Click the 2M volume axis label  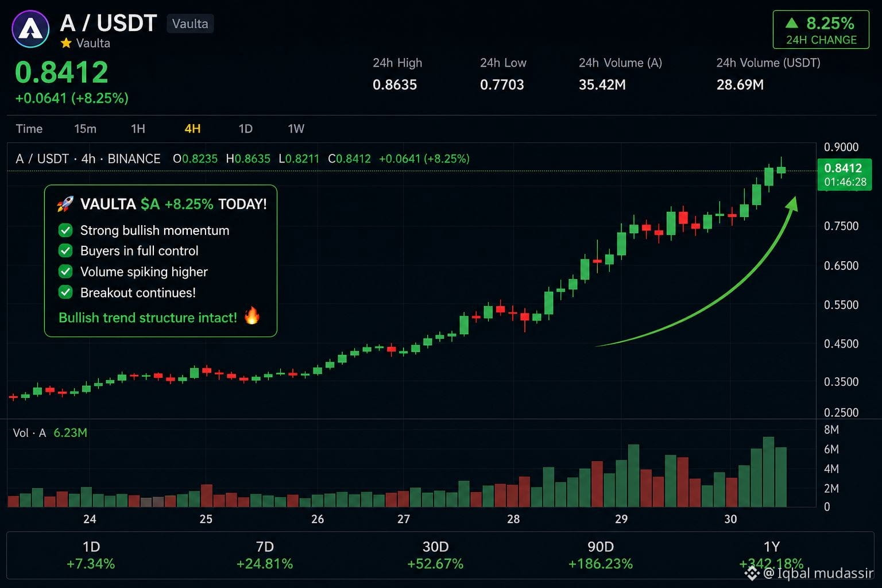[831, 489]
